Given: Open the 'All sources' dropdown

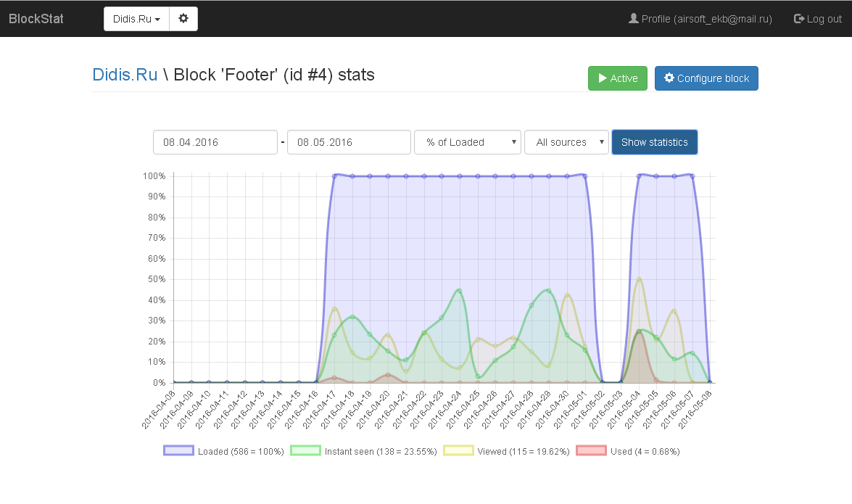Looking at the screenshot, I should coord(566,142).
